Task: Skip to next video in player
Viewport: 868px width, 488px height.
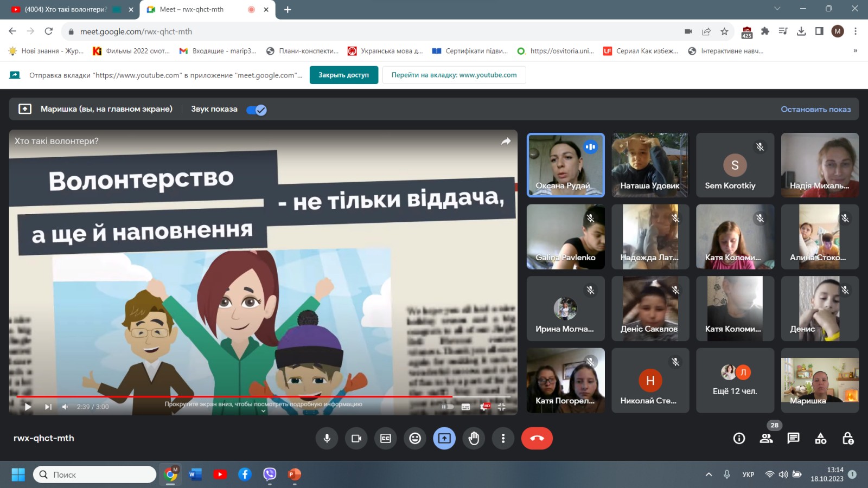Action: click(48, 407)
